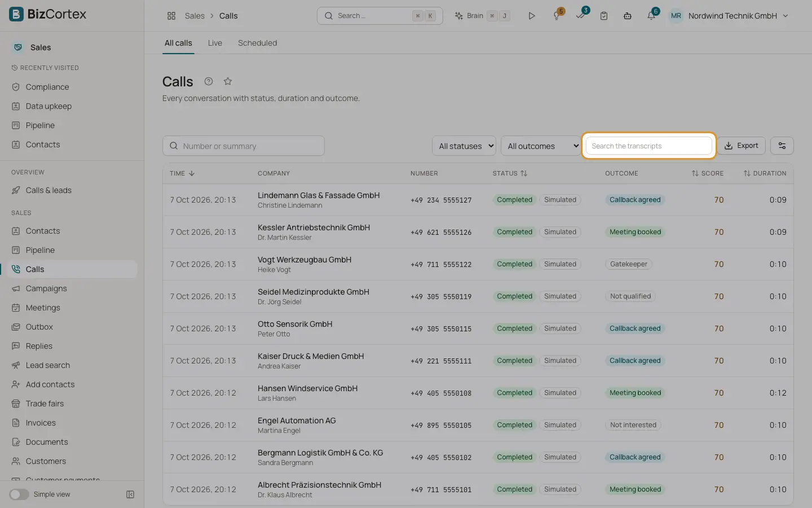This screenshot has width=812, height=508.
Task: Click the Not interested badge for Engel Automation
Action: 633,425
